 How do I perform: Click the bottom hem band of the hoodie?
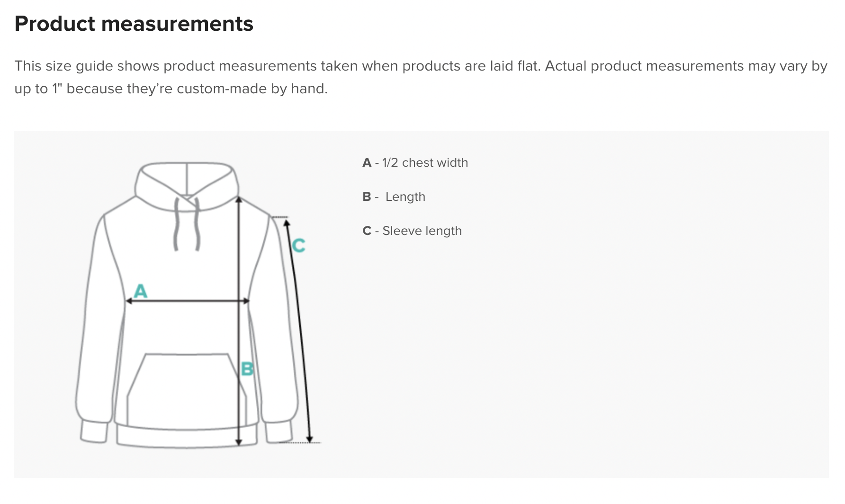187,437
